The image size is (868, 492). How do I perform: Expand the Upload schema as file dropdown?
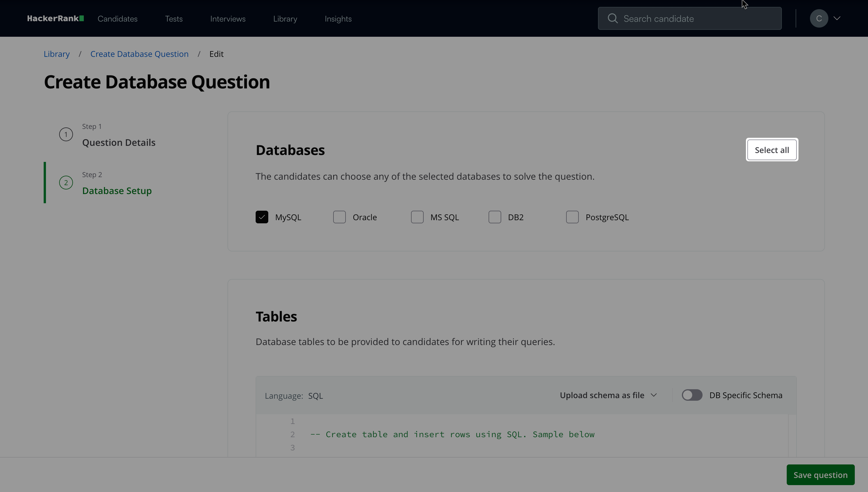click(x=608, y=395)
